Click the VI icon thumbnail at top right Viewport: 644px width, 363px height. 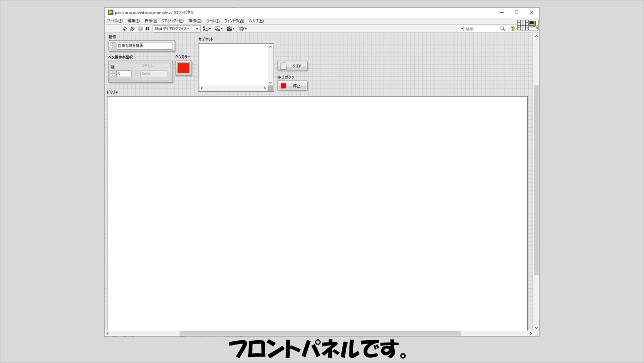pos(533,25)
